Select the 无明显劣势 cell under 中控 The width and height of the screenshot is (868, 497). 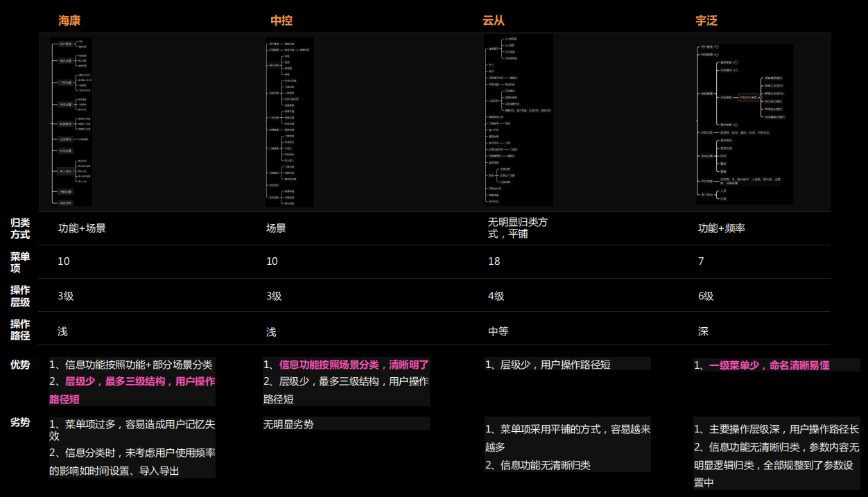pyautogui.click(x=288, y=424)
